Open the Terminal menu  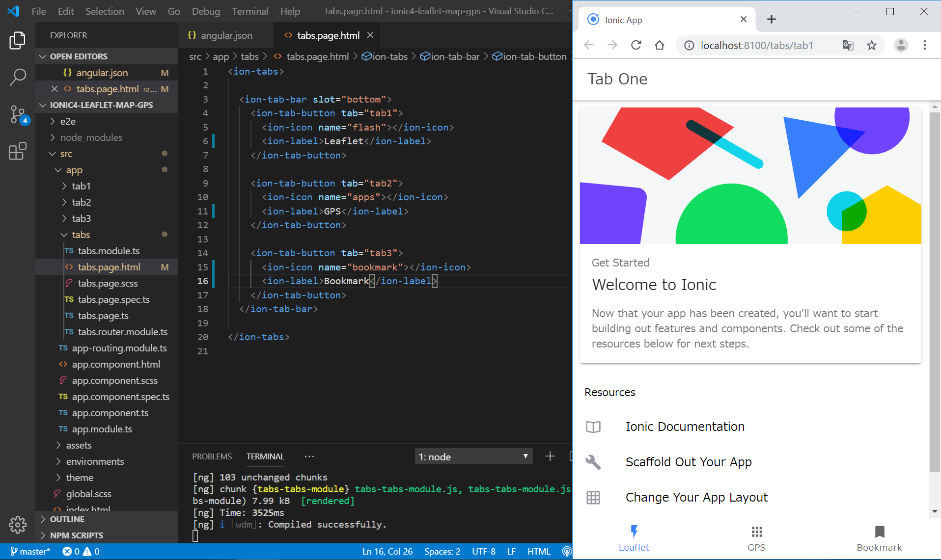(250, 11)
